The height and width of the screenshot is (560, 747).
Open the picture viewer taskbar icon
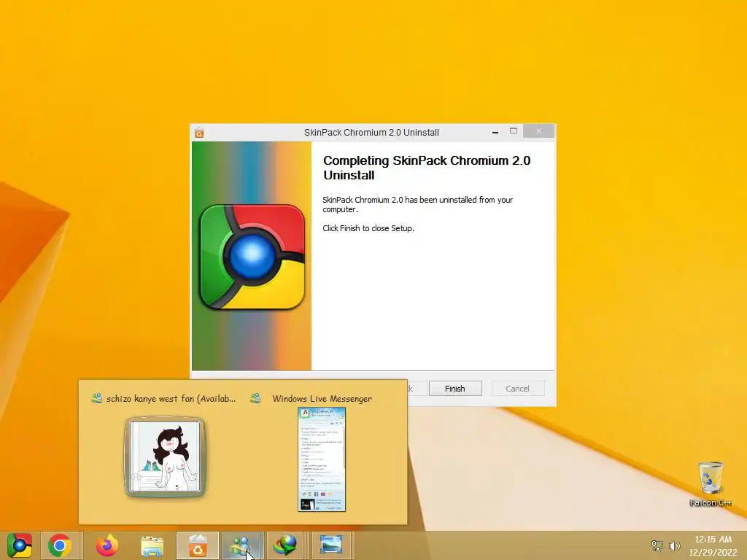coord(331,545)
